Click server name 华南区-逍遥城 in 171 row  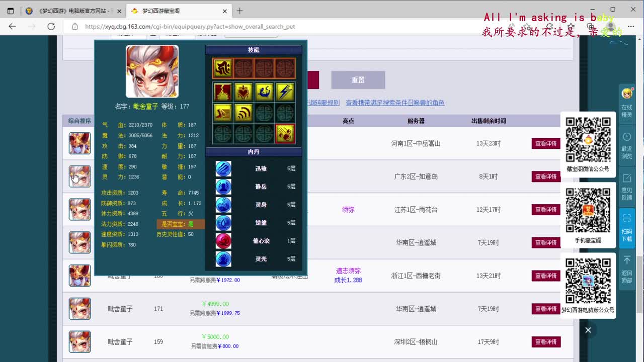pyautogui.click(x=416, y=309)
